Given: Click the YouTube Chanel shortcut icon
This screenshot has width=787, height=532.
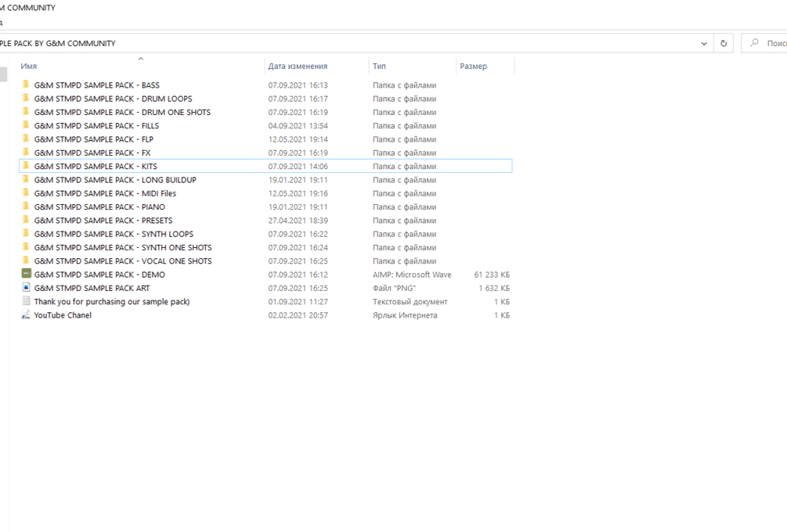Looking at the screenshot, I should [26, 315].
